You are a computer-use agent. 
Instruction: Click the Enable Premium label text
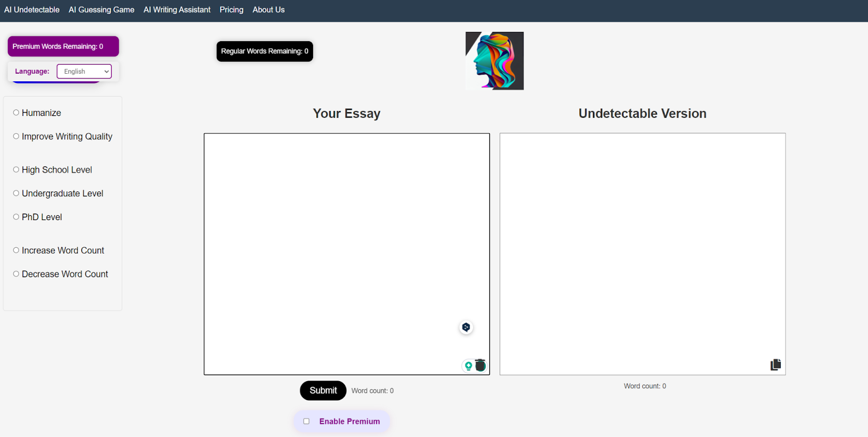[350, 421]
